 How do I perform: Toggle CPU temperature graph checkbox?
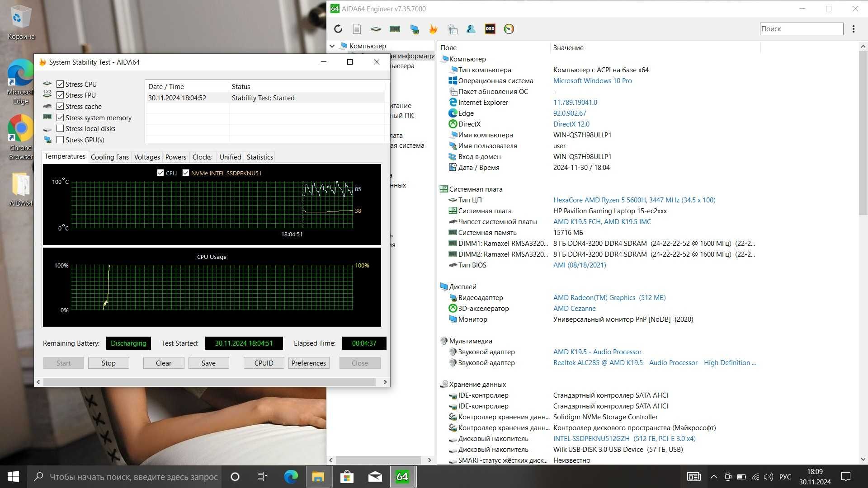[x=160, y=173]
